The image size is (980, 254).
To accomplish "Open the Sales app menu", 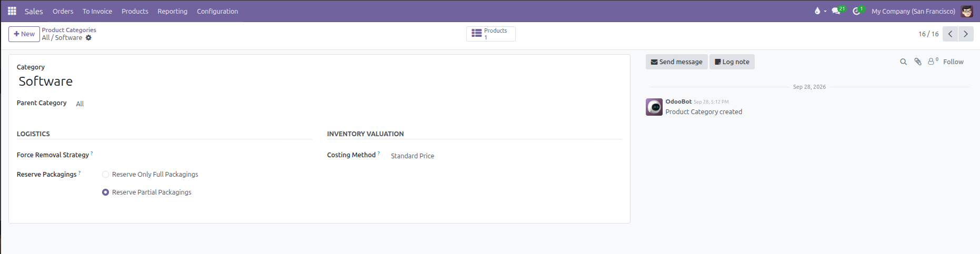I will coord(34,11).
